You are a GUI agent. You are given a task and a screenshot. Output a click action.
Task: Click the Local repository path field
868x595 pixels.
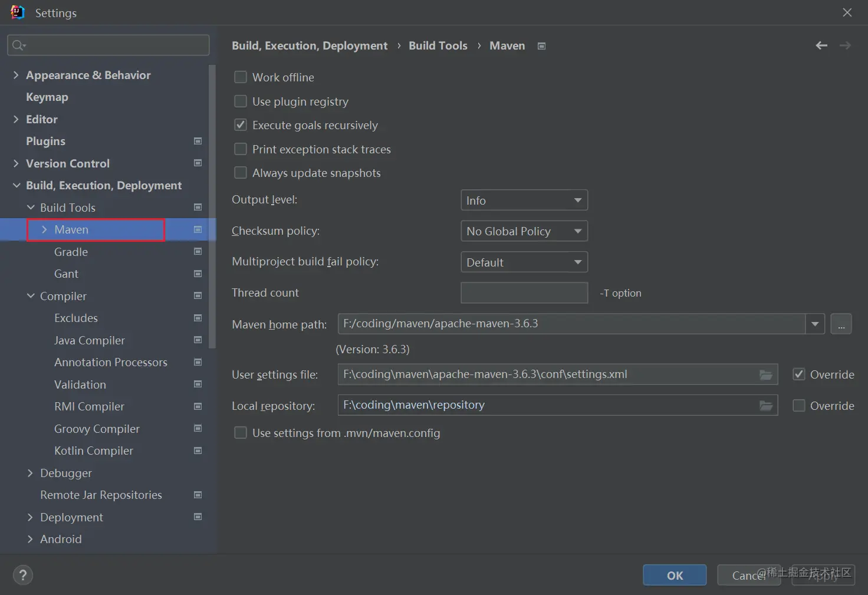coord(557,405)
